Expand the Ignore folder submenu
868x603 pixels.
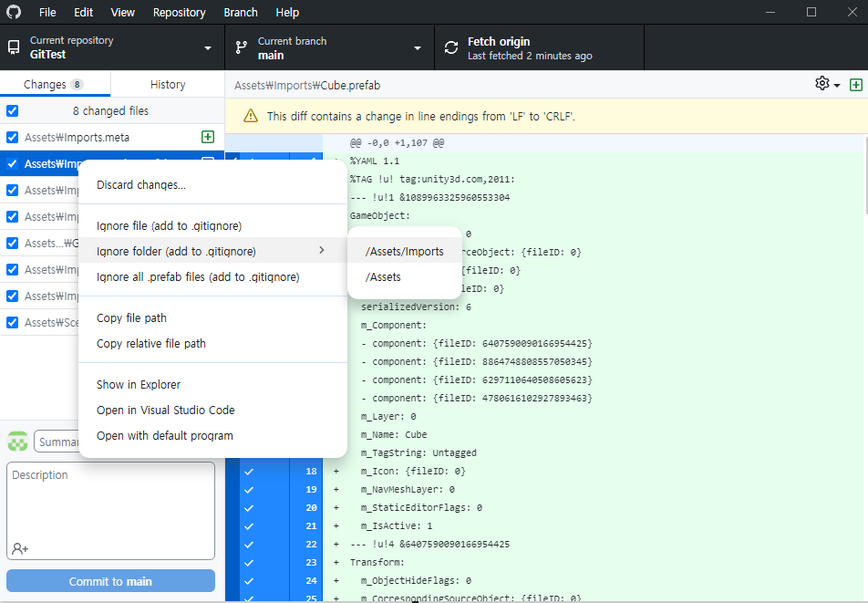coord(212,251)
